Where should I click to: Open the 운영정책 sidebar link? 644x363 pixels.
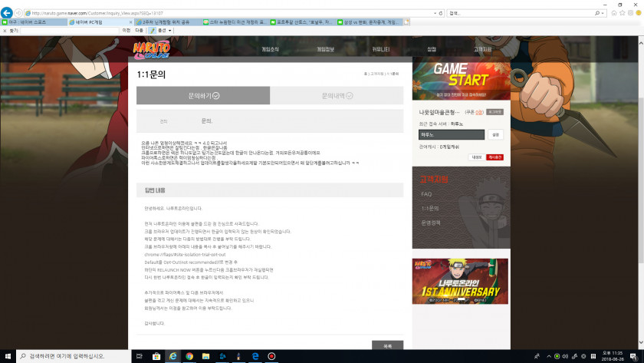[x=430, y=223]
